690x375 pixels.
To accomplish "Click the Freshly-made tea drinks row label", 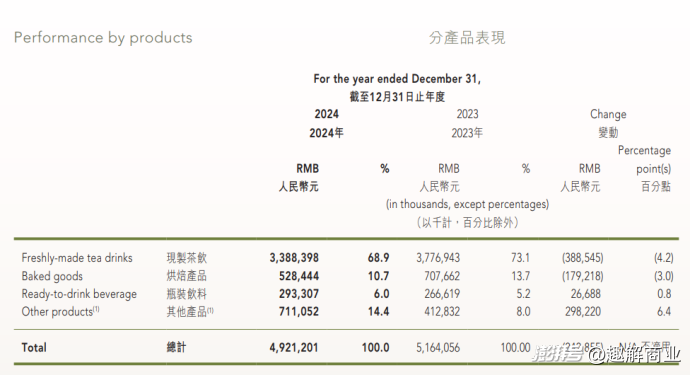I will click(x=77, y=258).
